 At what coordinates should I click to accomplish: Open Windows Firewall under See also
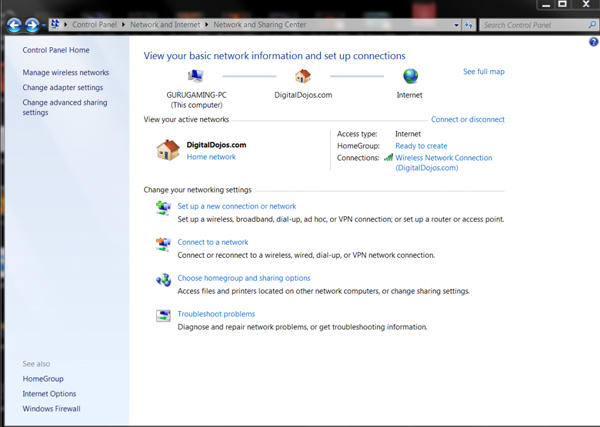click(x=51, y=408)
